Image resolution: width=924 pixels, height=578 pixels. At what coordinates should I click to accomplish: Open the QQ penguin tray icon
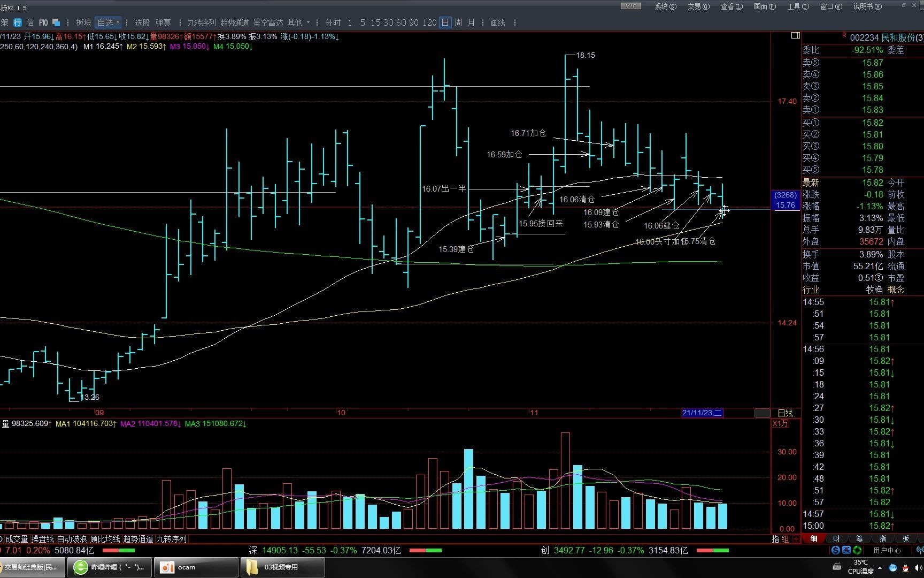click(x=906, y=567)
